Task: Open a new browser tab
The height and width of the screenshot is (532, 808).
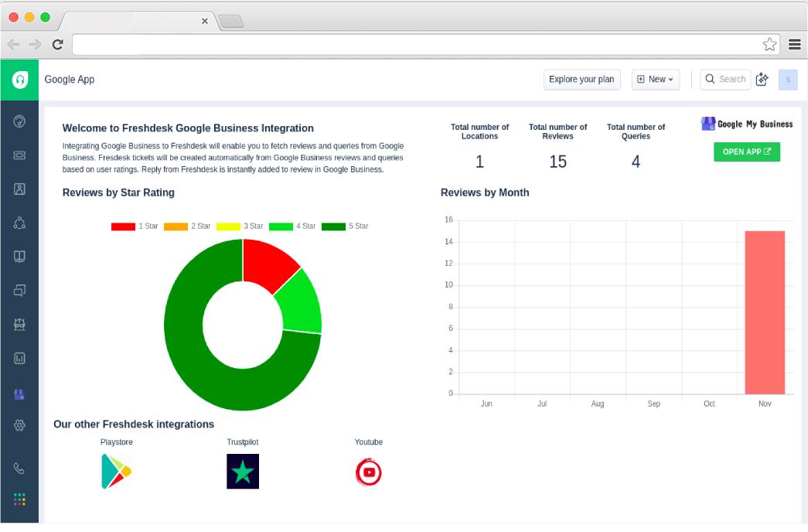Action: [x=231, y=21]
